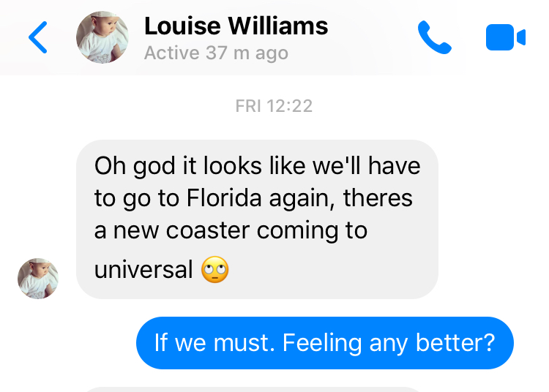
Task: Tap 'Oh god' at message start
Action: pos(135,167)
